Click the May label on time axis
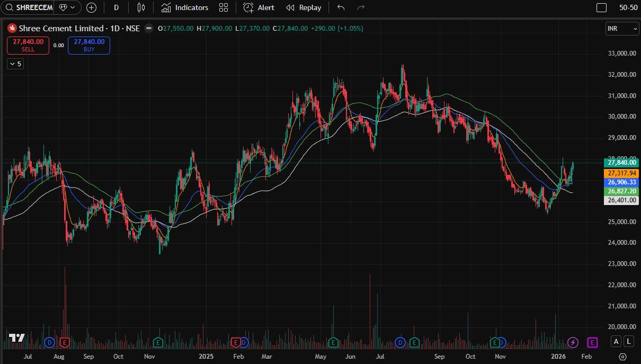This screenshot has height=364, width=641. (320, 357)
